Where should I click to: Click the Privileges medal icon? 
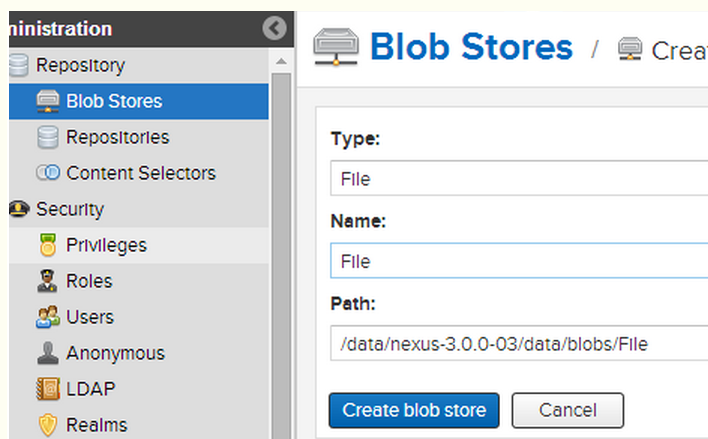48,245
